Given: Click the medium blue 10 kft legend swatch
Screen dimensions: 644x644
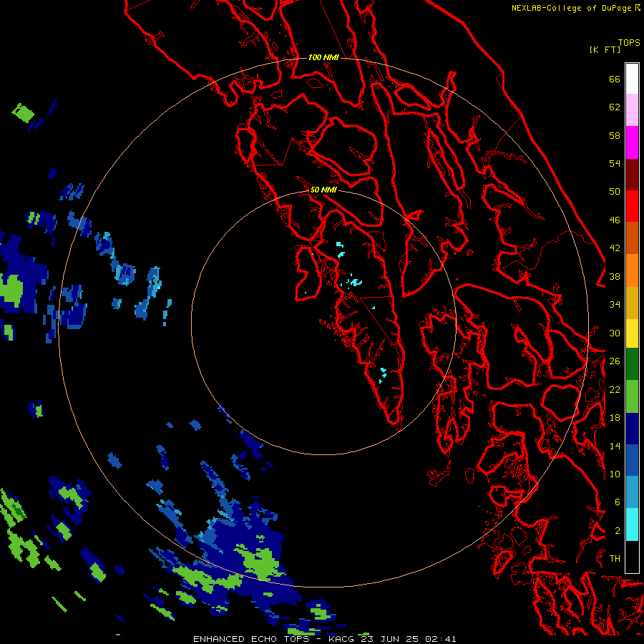Looking at the screenshot, I should point(632,460).
